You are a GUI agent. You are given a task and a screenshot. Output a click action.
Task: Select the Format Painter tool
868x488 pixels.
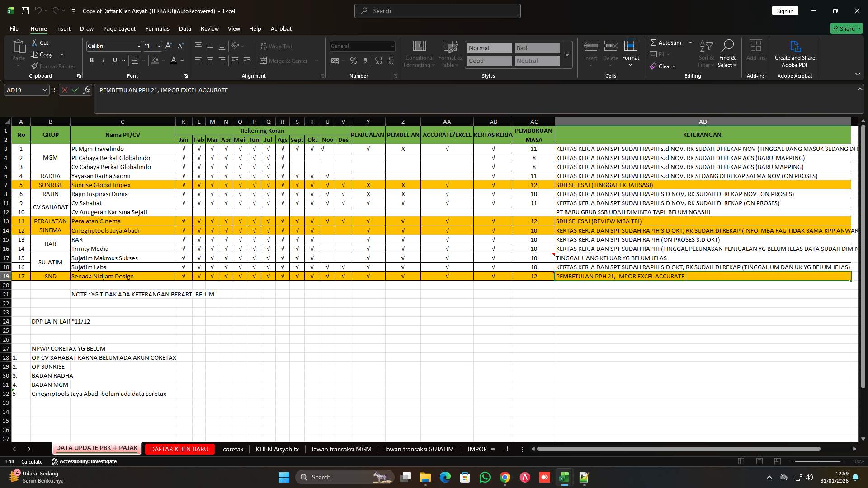pyautogui.click(x=53, y=66)
